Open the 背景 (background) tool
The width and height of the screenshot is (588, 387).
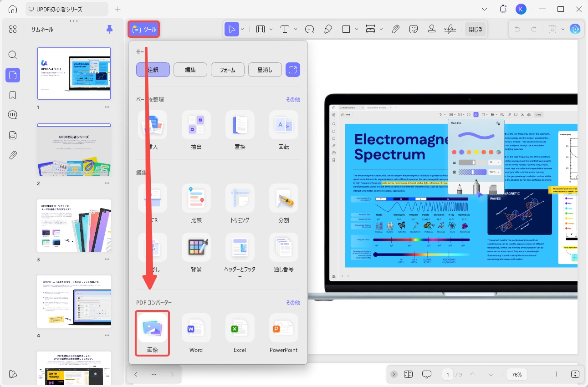[196, 253]
